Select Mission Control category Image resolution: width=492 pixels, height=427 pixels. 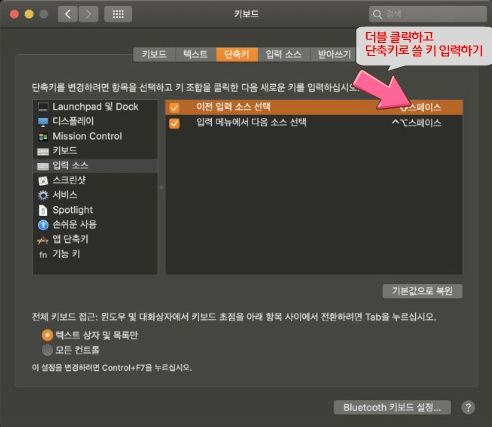coord(95,136)
